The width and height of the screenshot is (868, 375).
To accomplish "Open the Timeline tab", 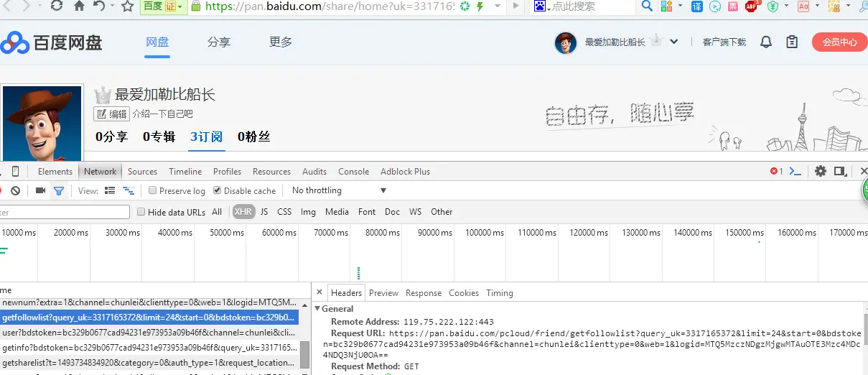I will click(185, 172).
